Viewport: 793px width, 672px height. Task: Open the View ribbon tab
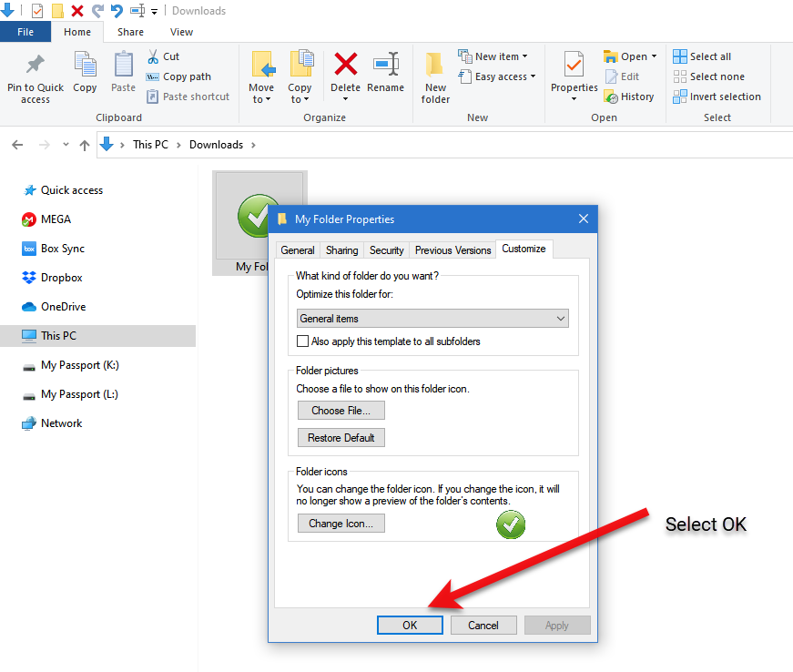coord(181,32)
